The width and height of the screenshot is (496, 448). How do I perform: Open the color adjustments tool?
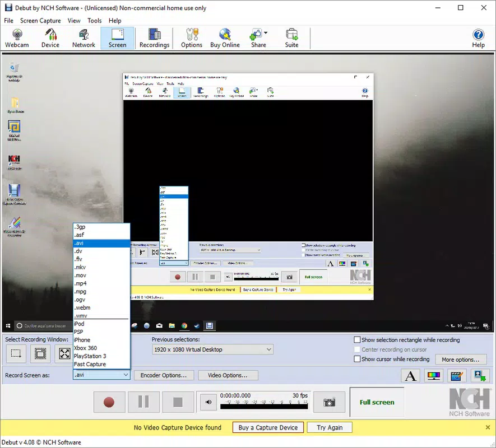click(x=434, y=376)
